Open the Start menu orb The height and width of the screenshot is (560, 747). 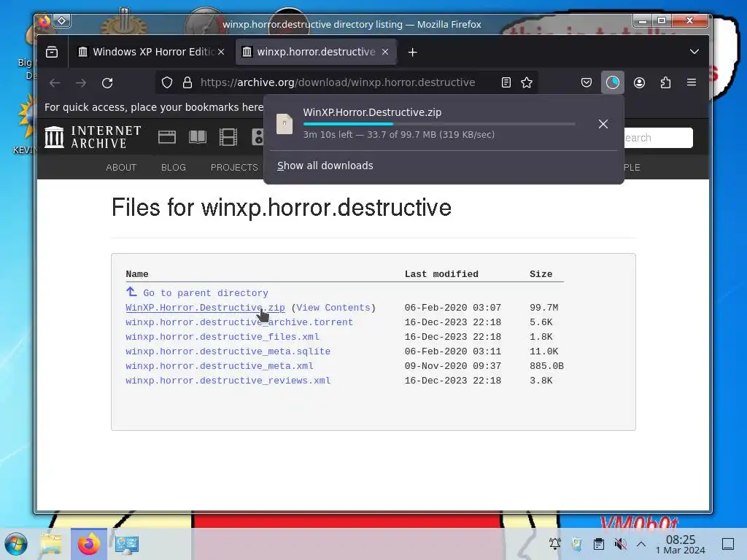click(16, 544)
